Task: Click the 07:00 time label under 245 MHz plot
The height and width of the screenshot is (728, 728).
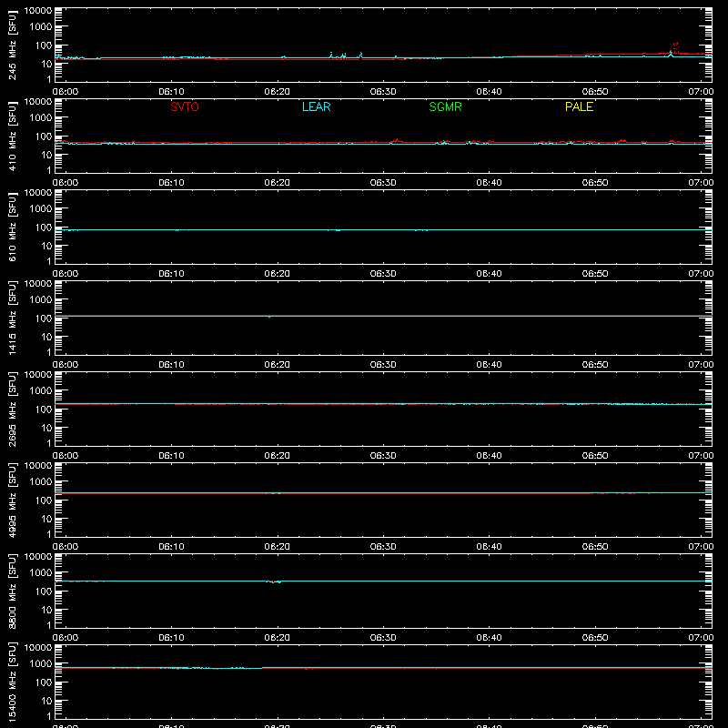Action: (701, 92)
